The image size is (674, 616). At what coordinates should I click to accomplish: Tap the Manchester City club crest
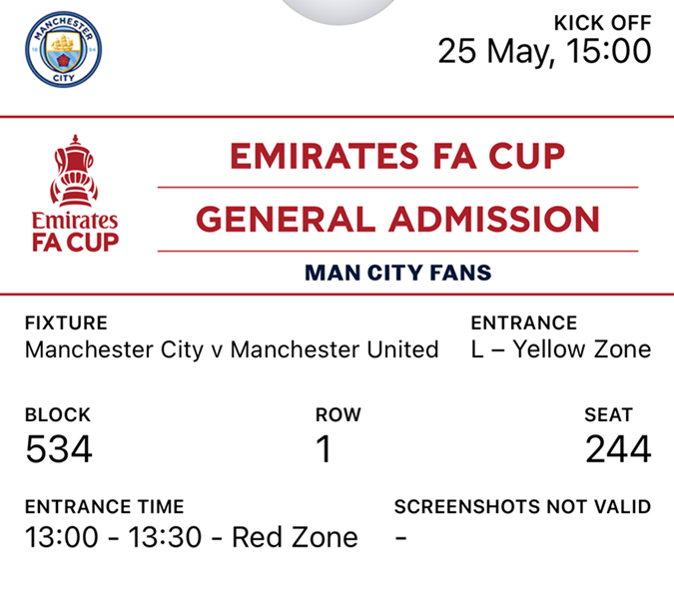[63, 49]
